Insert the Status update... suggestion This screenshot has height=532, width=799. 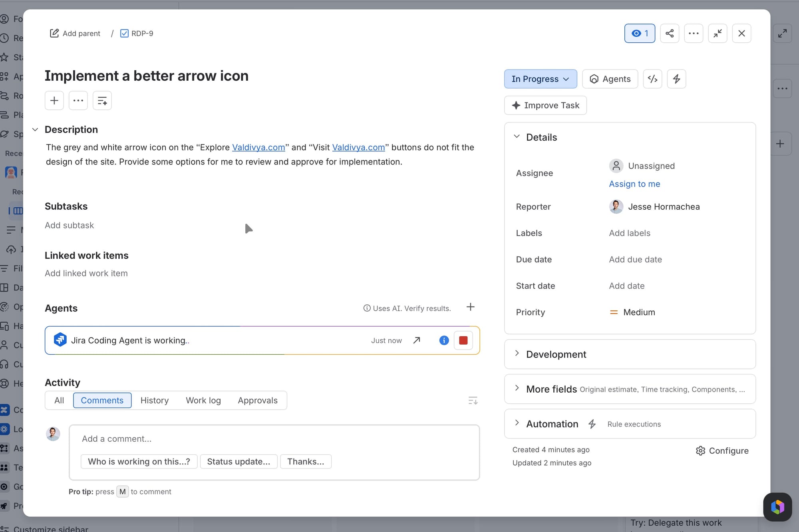tap(239, 462)
